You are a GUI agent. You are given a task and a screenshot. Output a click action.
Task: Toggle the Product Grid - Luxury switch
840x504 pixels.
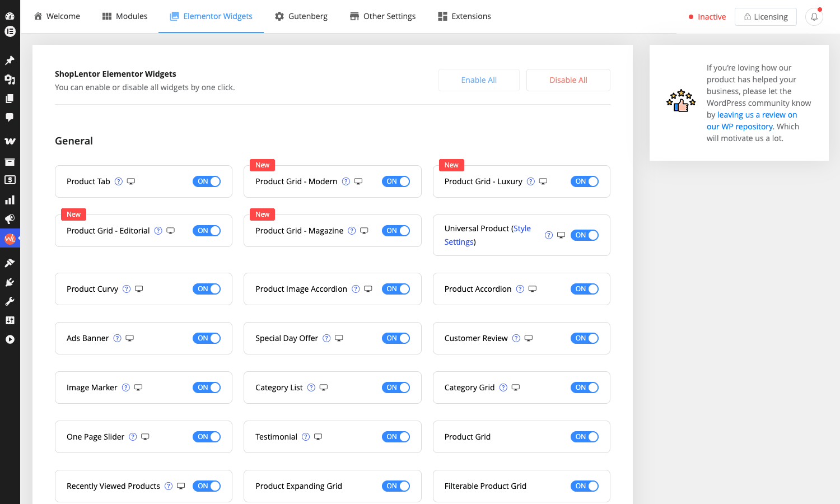(585, 181)
